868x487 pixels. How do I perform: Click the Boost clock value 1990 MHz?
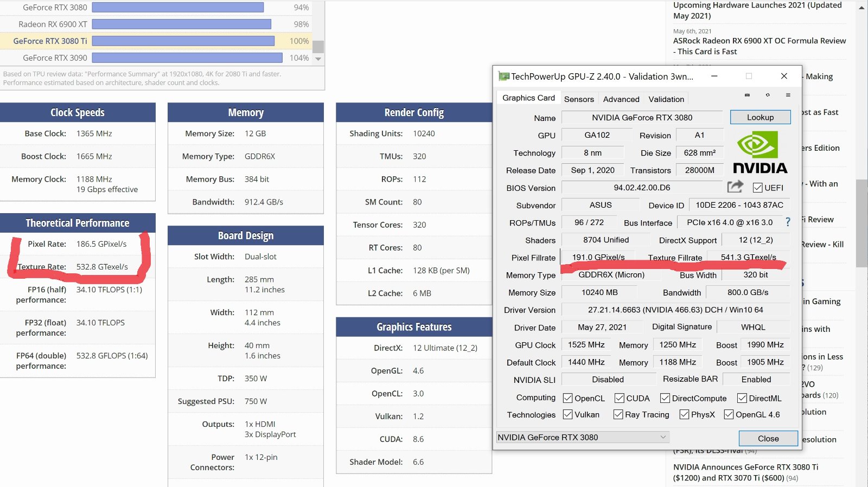[765, 344]
